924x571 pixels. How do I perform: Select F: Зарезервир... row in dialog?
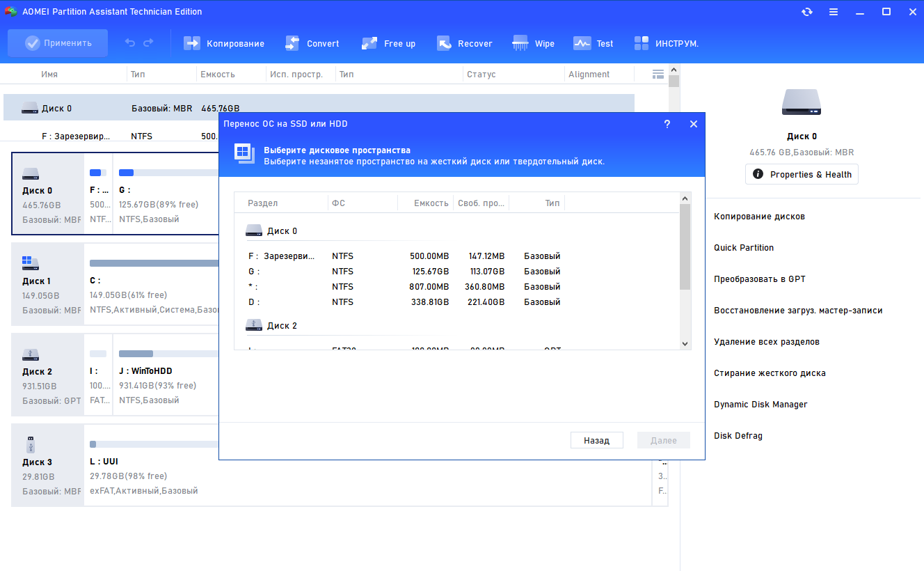[x=456, y=256]
